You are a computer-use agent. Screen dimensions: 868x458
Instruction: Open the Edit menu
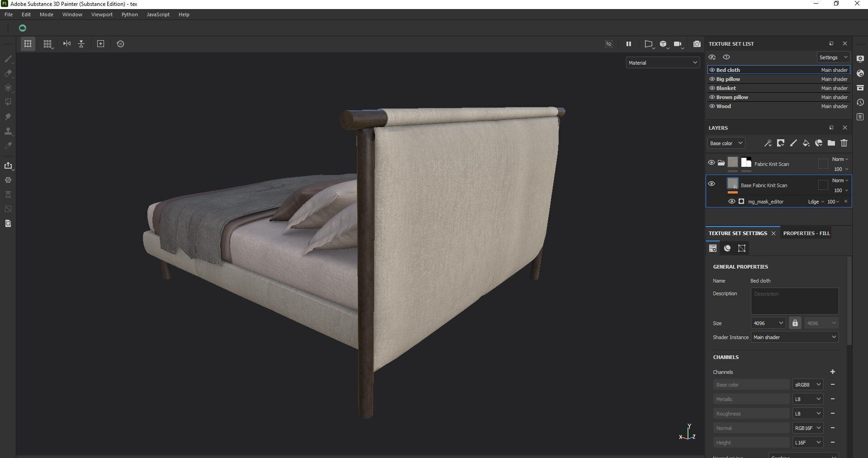(x=26, y=14)
